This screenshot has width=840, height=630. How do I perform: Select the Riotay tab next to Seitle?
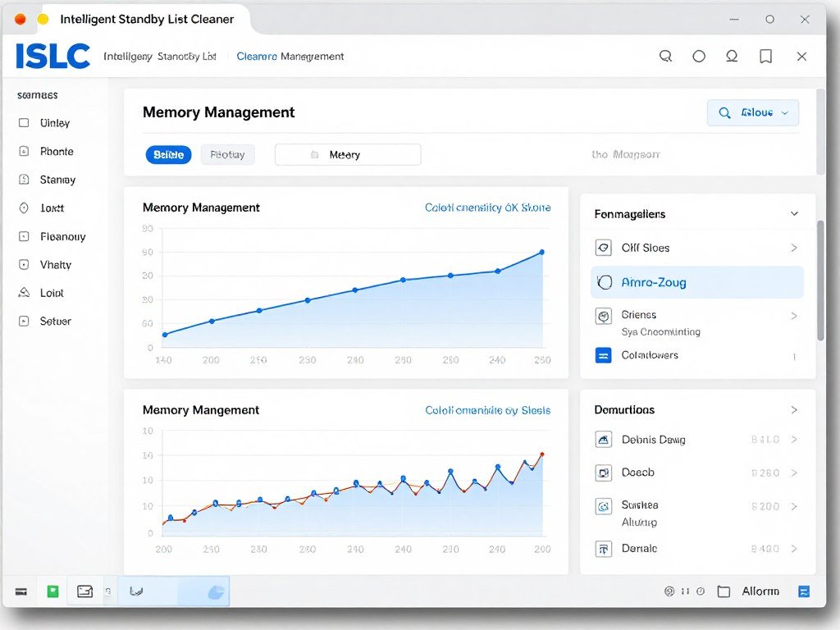(x=227, y=154)
